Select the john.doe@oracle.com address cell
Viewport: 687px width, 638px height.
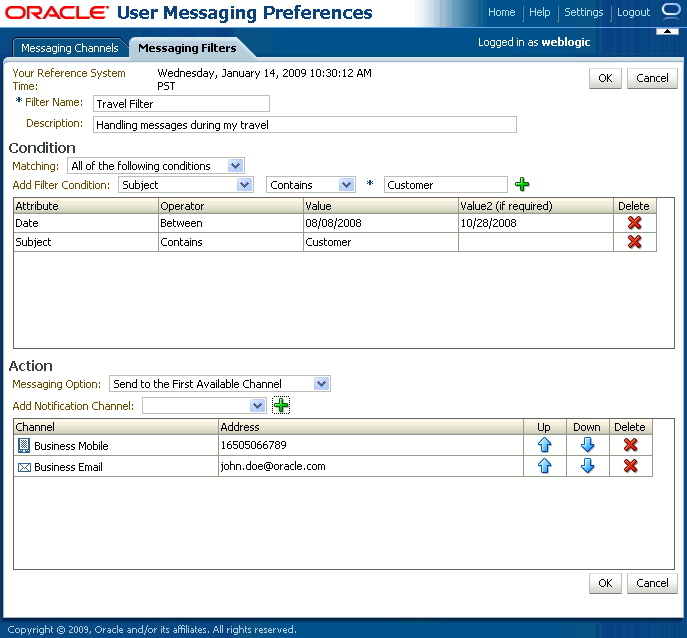(371, 466)
